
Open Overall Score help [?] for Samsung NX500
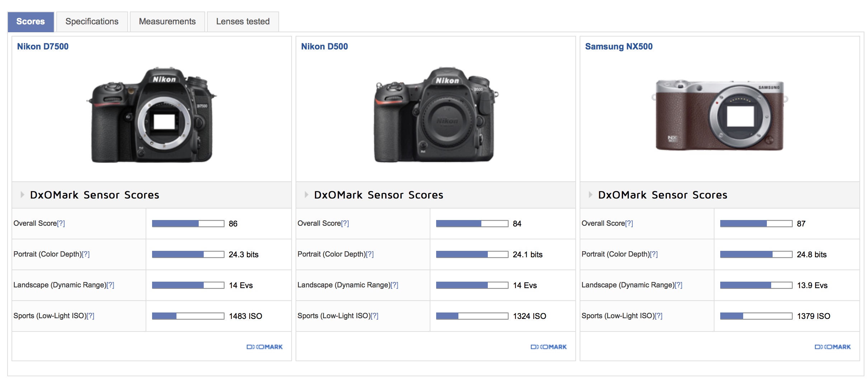629,223
